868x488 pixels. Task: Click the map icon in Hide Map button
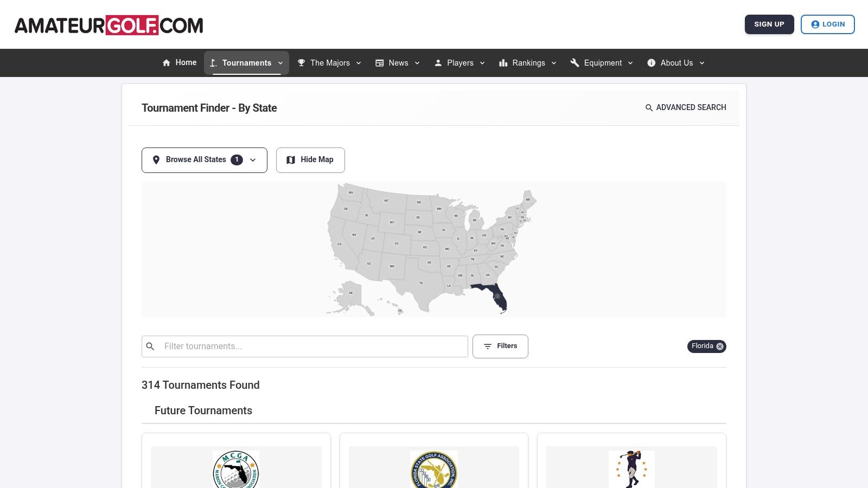point(291,160)
